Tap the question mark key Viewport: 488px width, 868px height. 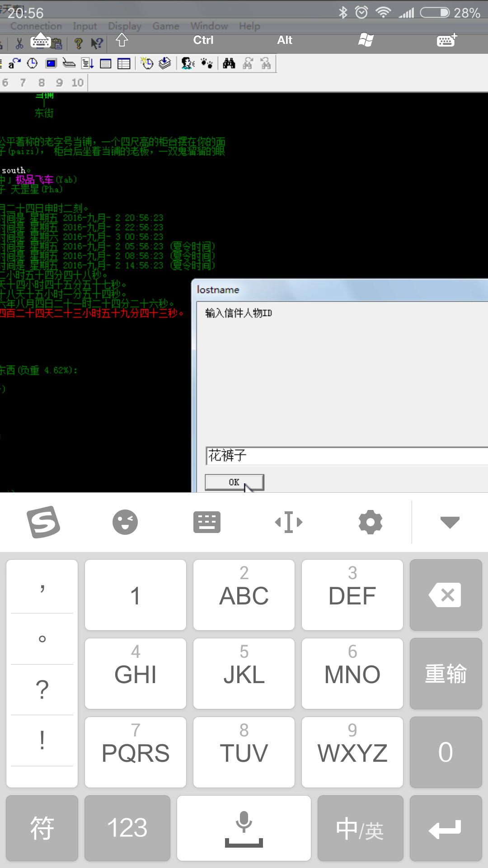pos(42,690)
